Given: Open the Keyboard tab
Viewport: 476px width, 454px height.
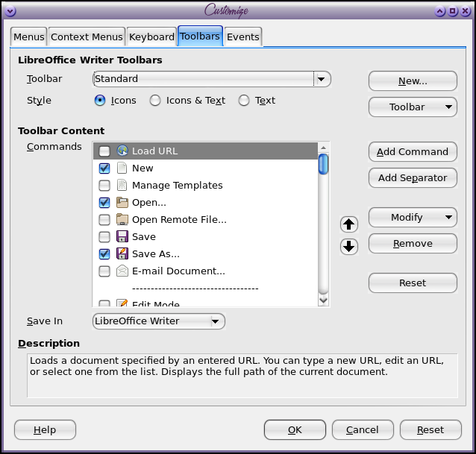Looking at the screenshot, I should (x=151, y=37).
